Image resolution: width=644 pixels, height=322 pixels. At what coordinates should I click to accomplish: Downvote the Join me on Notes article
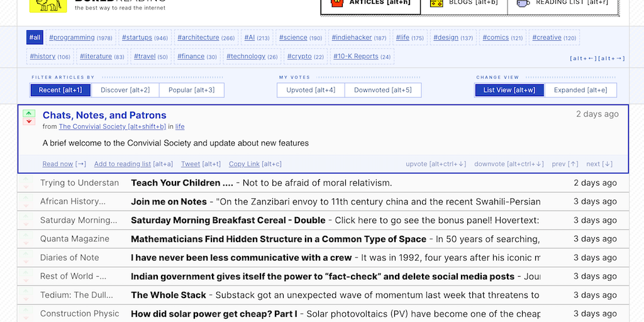[26, 205]
